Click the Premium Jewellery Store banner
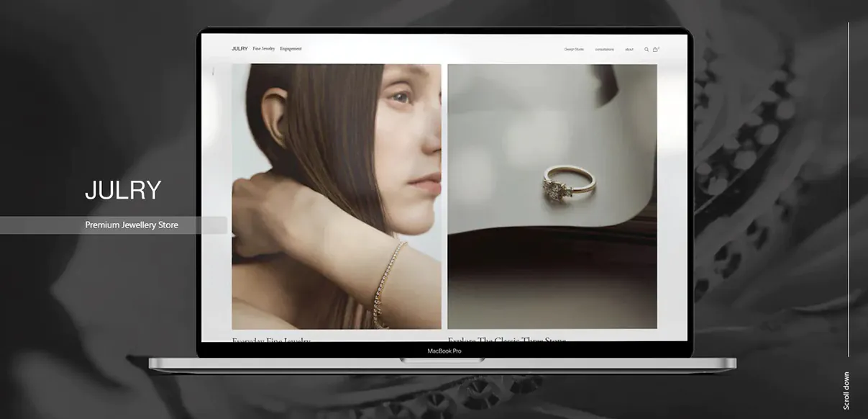This screenshot has height=419, width=868. (x=130, y=225)
